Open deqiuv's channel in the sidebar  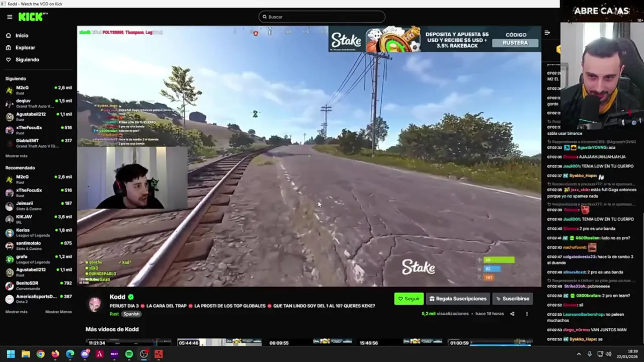tap(39, 103)
